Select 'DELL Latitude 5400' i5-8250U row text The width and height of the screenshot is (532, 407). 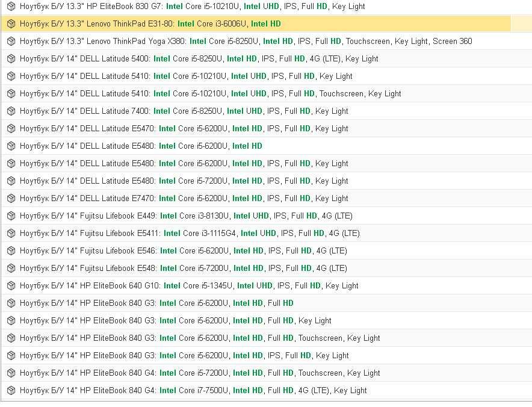coord(199,59)
